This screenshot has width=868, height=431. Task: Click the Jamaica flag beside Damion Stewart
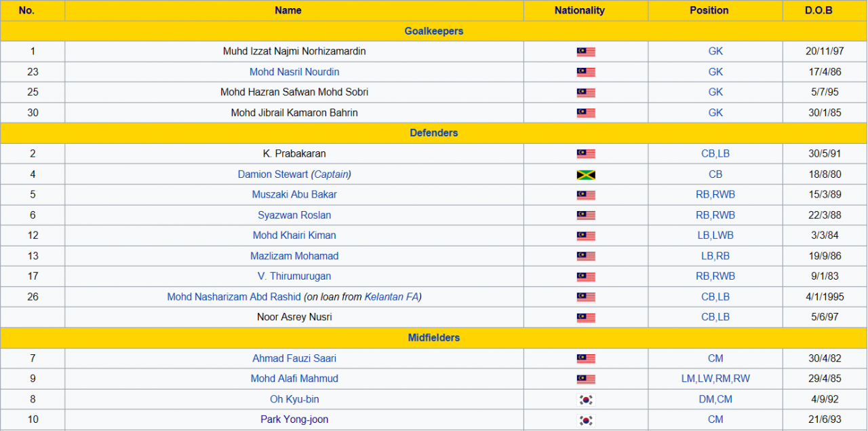[x=586, y=174]
